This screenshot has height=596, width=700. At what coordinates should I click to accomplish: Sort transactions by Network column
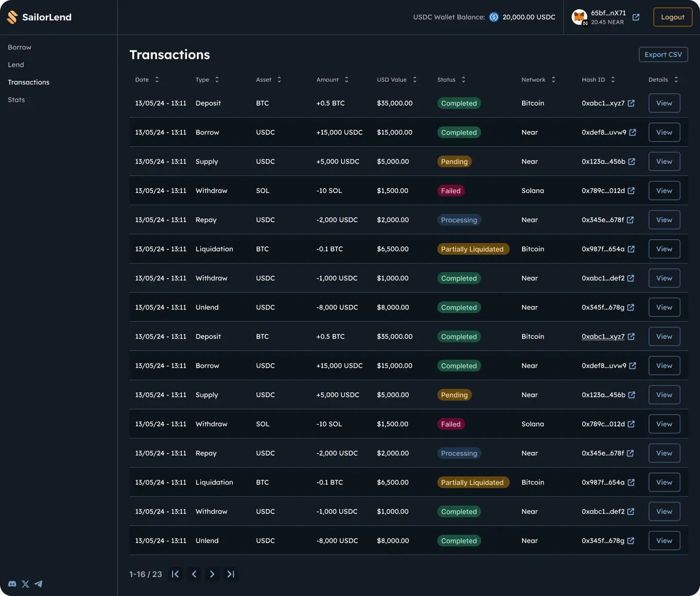tap(553, 80)
